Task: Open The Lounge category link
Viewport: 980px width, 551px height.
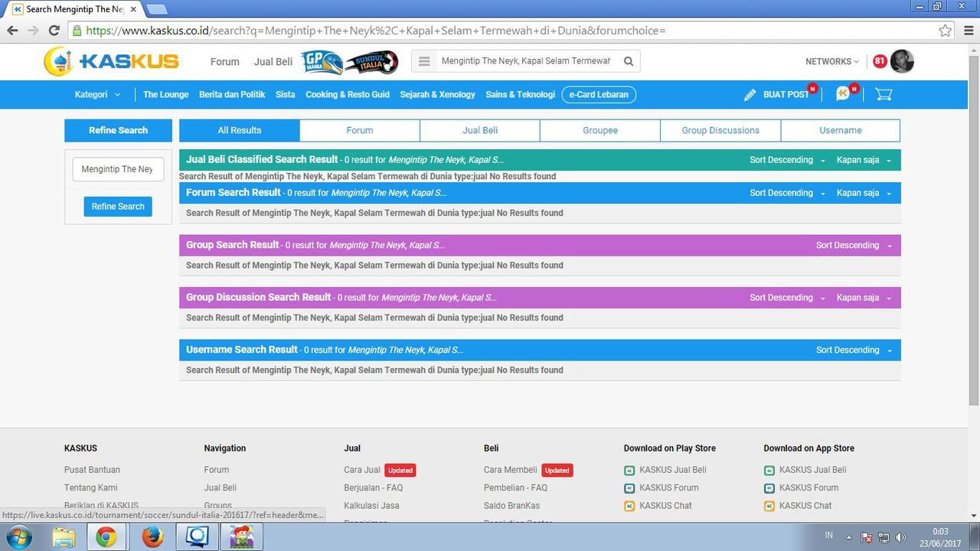Action: pyautogui.click(x=165, y=95)
